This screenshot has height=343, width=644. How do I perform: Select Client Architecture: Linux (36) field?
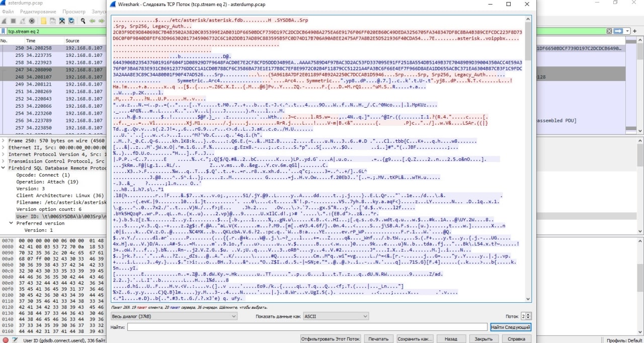pos(60,196)
